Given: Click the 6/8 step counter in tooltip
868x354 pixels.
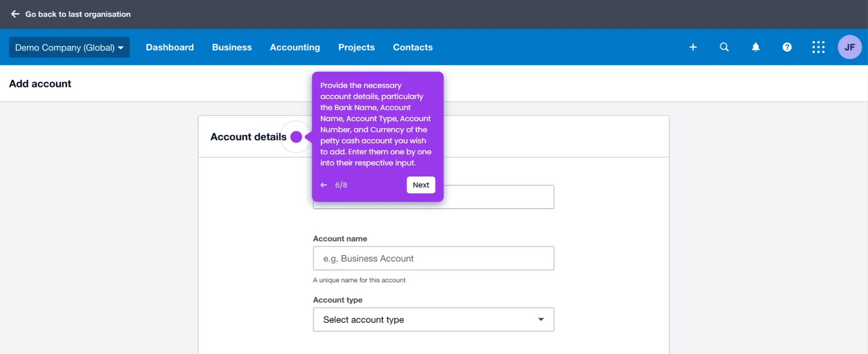Looking at the screenshot, I should coord(341,185).
